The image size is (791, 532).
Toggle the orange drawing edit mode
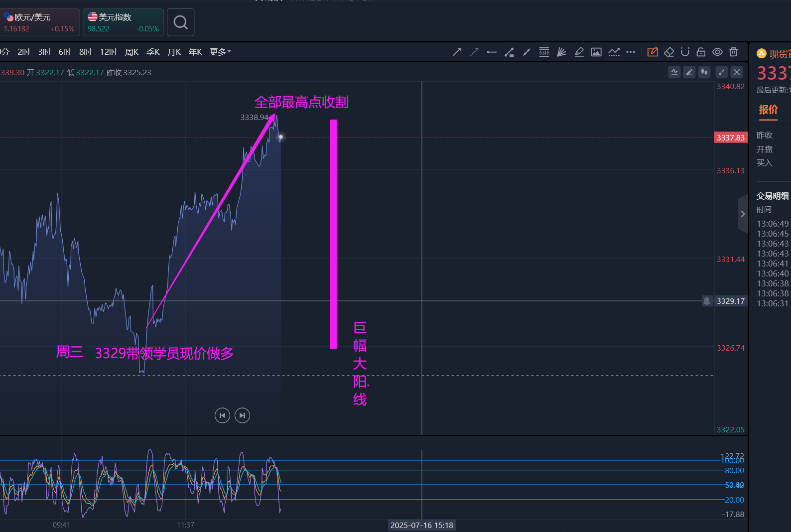click(653, 52)
